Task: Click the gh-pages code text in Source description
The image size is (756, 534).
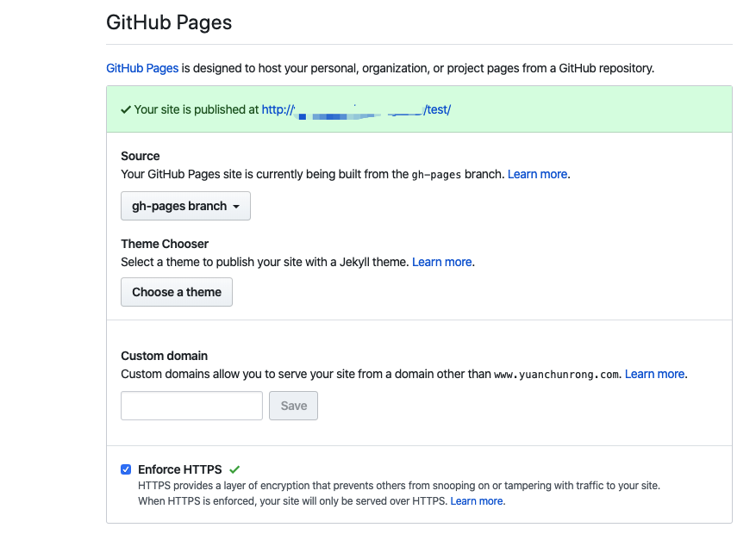Action: click(436, 174)
